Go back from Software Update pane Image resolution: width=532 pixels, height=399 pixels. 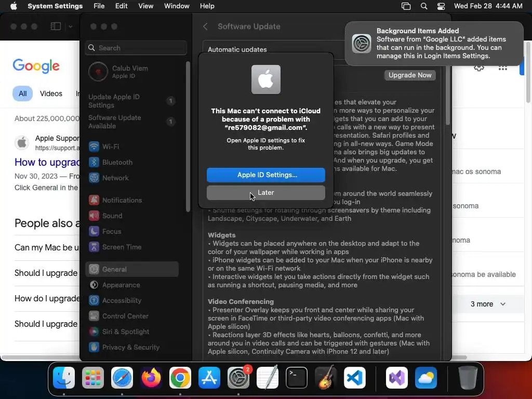click(x=205, y=26)
